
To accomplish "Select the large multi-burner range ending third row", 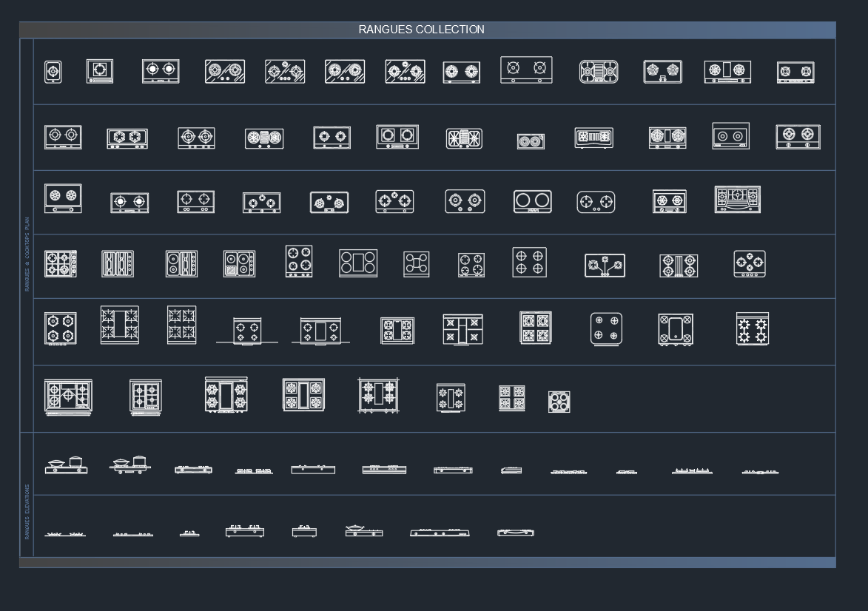I will point(737,199).
